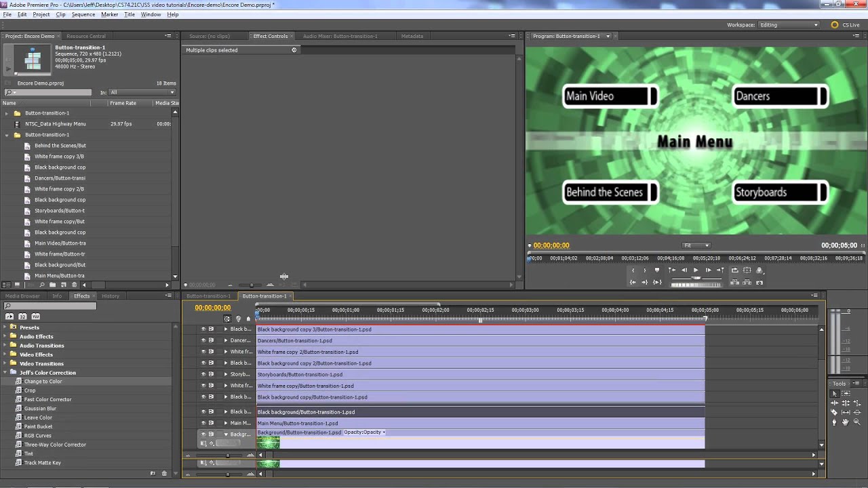Click Set Out Point in Program monitor

click(645, 270)
